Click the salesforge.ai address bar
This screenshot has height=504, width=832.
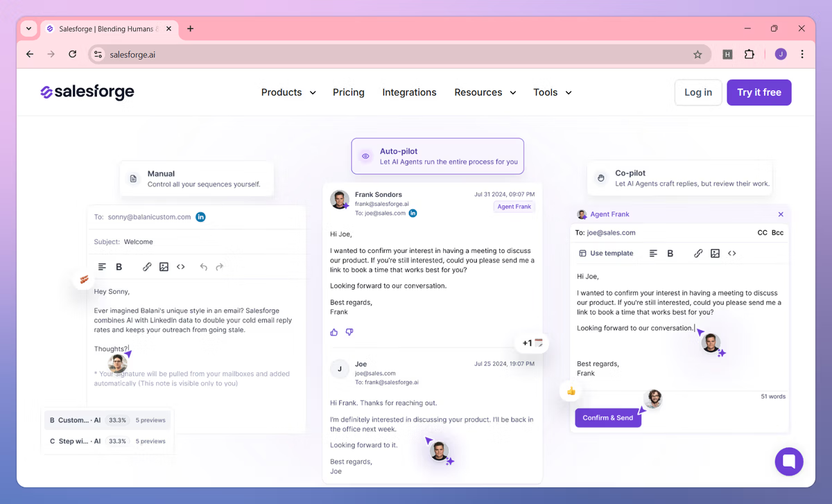tap(399, 54)
